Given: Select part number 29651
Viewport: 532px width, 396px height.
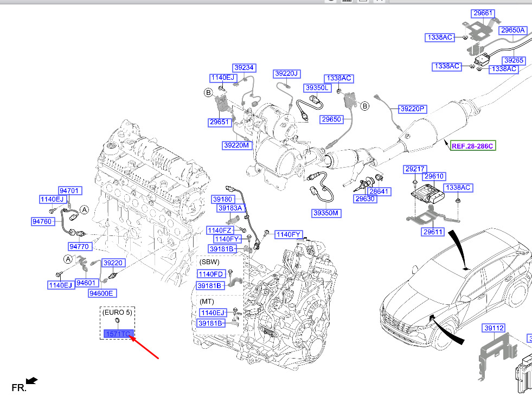Looking at the screenshot, I should click(219, 122).
